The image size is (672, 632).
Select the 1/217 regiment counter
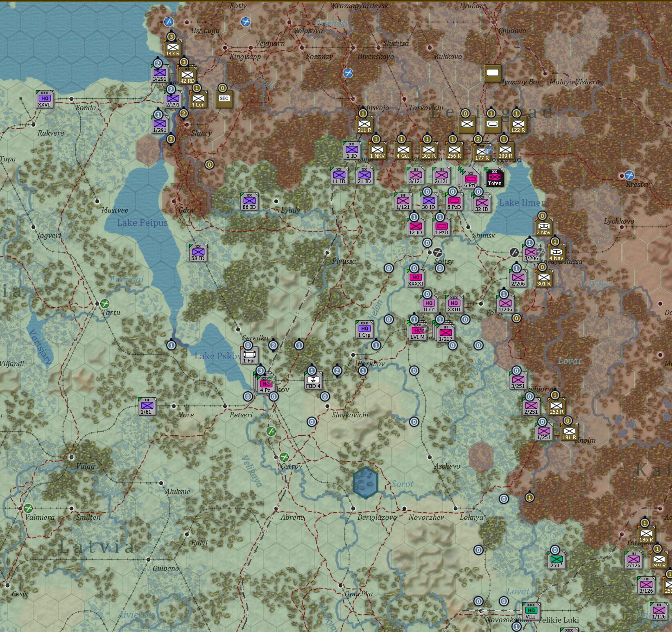point(445,333)
